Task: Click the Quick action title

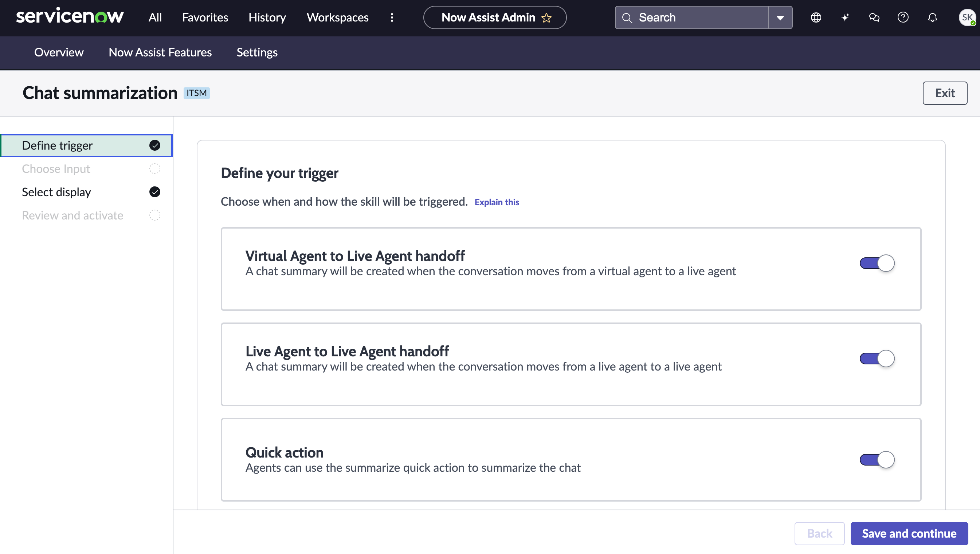Action: (285, 453)
